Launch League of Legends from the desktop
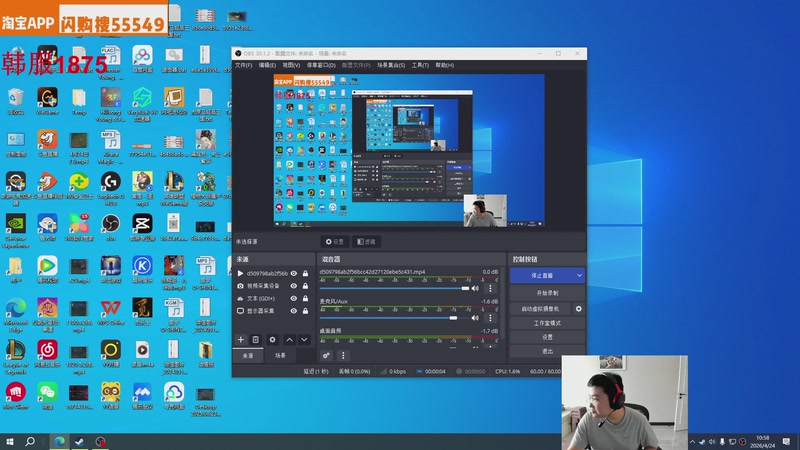This screenshot has width=800, height=450. point(16,357)
